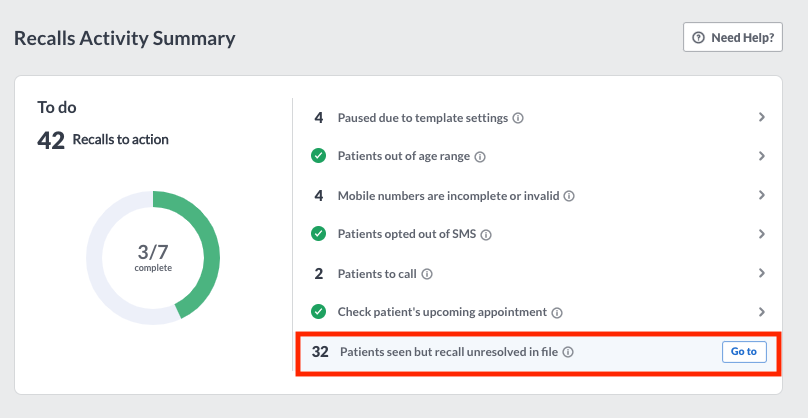Image resolution: width=808 pixels, height=418 pixels.
Task: Click green checkmark for Patients opted out of SMS
Action: click(318, 234)
